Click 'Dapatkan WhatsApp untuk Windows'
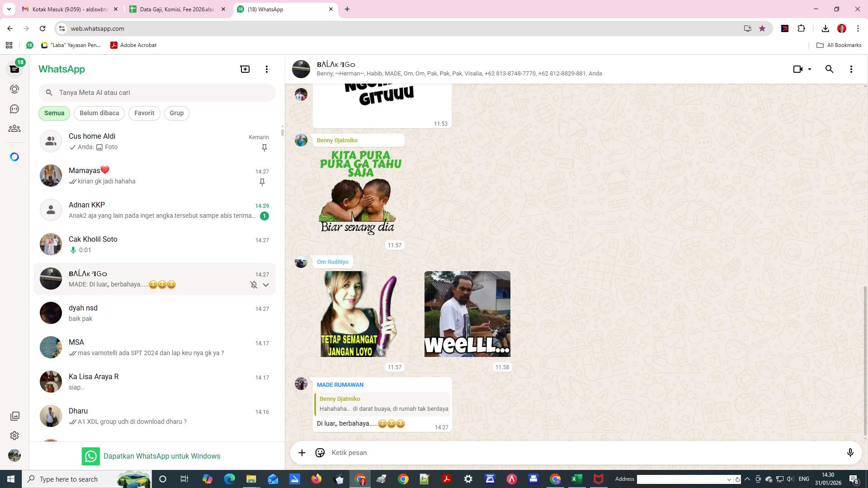 point(162,456)
